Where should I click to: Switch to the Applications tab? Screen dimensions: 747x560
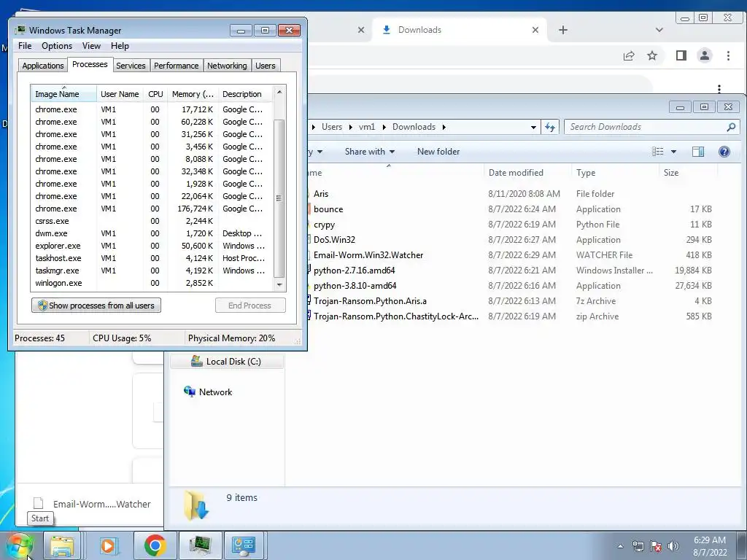pyautogui.click(x=43, y=65)
